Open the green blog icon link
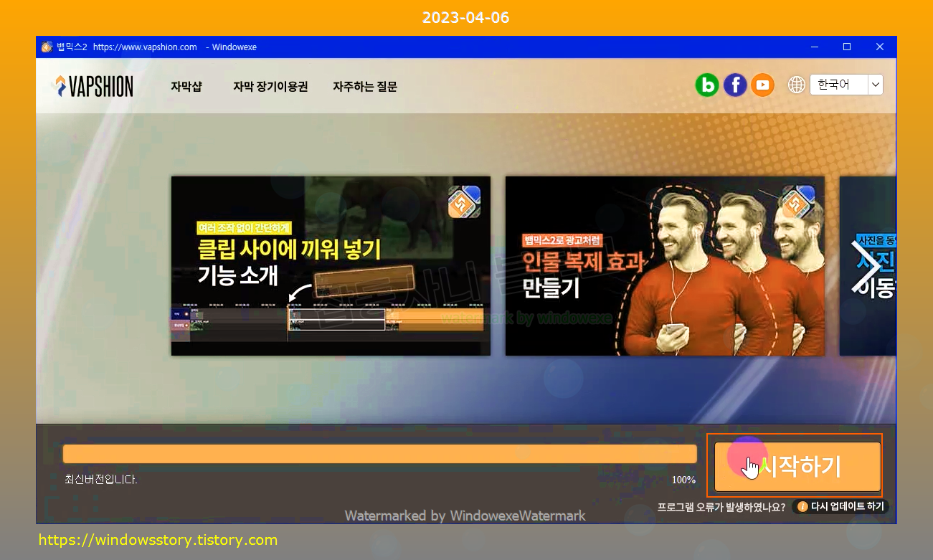933x560 pixels. pos(707,85)
